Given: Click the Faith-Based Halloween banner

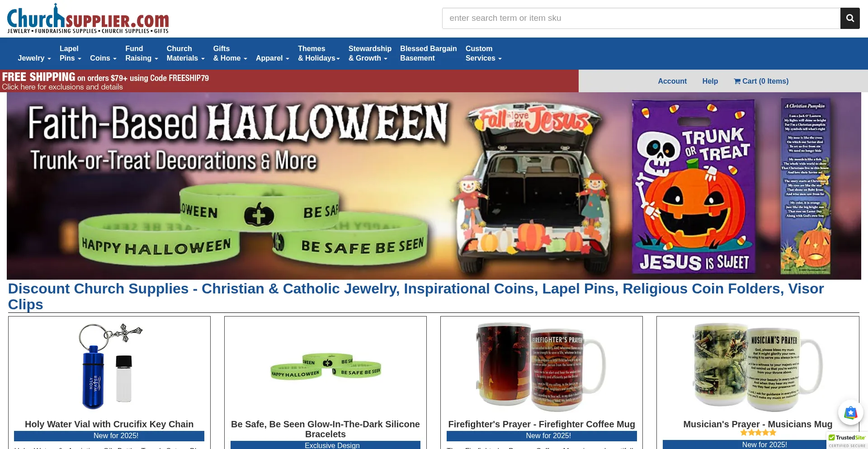Looking at the screenshot, I should pos(434,186).
